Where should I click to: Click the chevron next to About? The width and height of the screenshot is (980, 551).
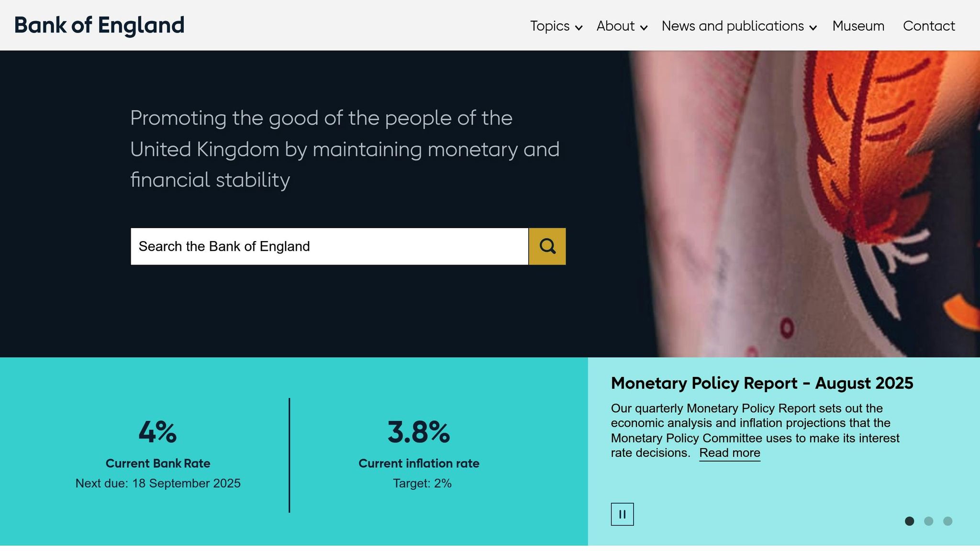tap(644, 28)
